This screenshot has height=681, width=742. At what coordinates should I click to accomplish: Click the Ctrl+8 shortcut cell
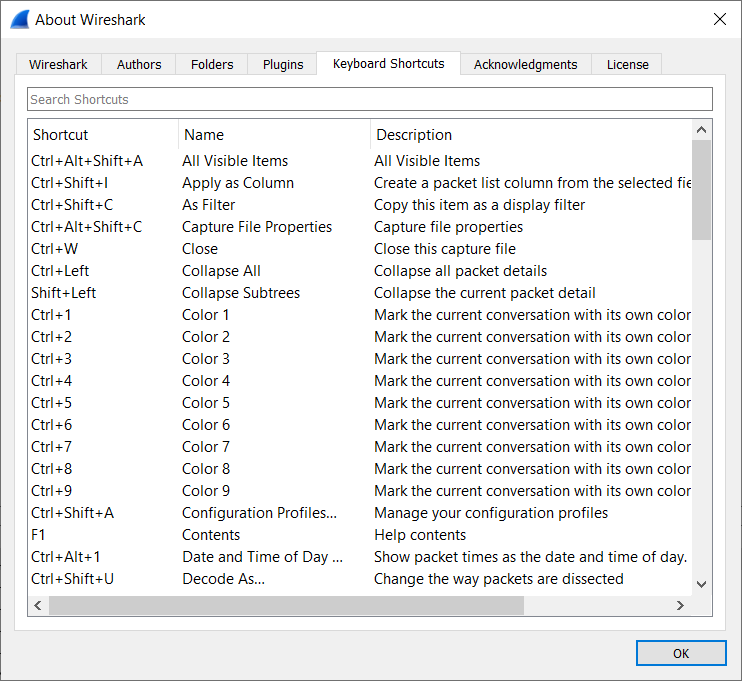pyautogui.click(x=52, y=469)
